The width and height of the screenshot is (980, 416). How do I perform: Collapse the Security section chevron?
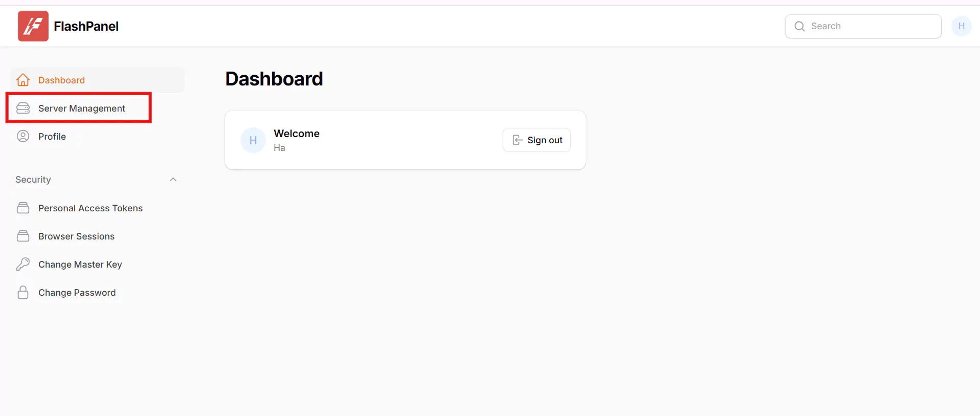173,180
